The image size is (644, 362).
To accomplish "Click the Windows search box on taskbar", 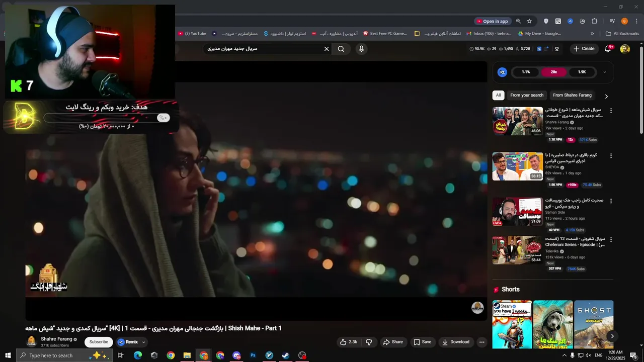I will 65,355.
